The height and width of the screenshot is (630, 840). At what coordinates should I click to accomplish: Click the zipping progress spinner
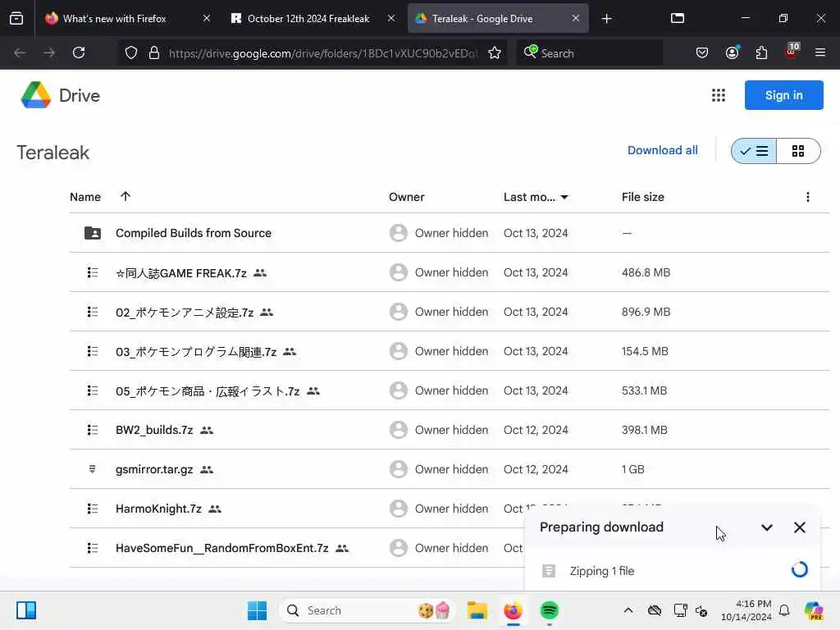pos(799,569)
